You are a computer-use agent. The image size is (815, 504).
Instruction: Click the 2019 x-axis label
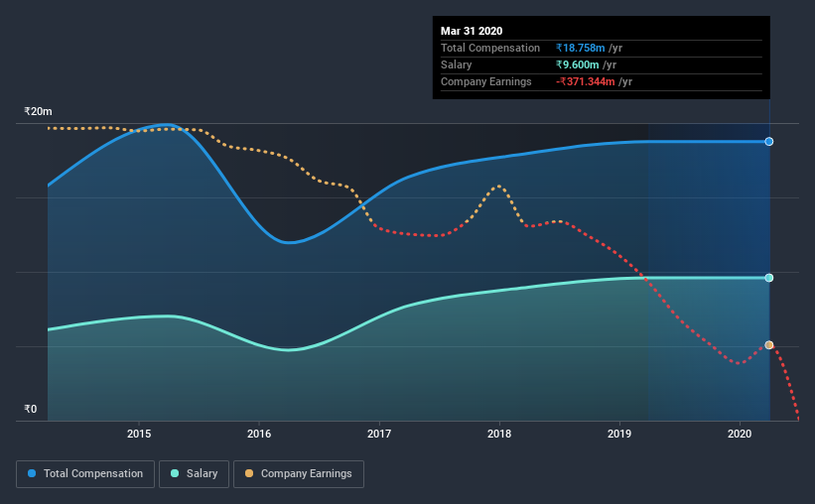(x=619, y=434)
